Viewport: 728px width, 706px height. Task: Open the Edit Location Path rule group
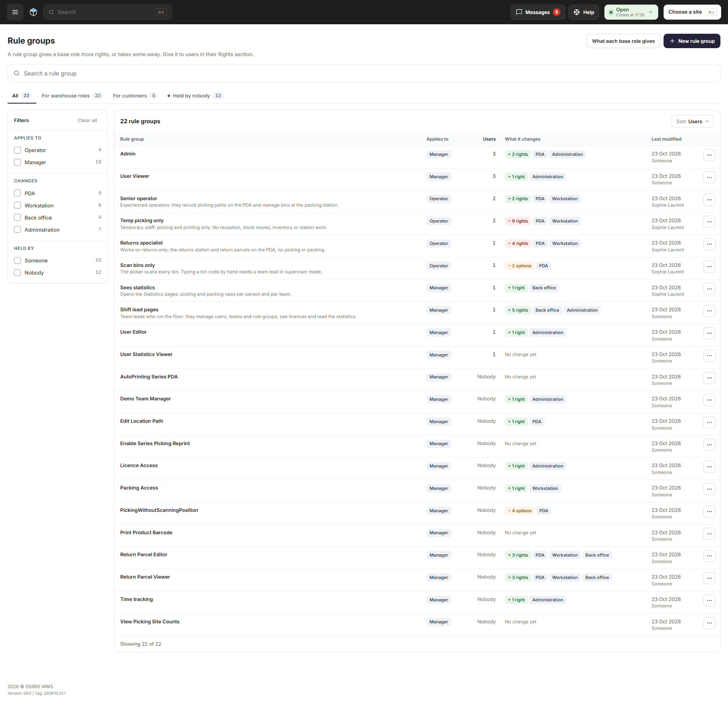pos(141,421)
